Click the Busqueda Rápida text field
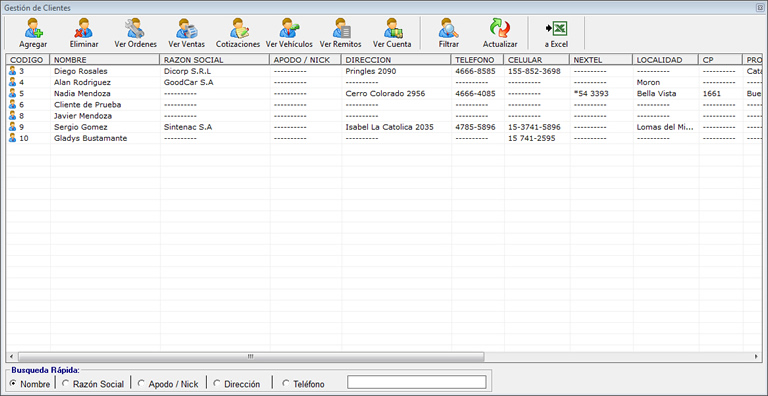The width and height of the screenshot is (768, 396). (x=417, y=382)
